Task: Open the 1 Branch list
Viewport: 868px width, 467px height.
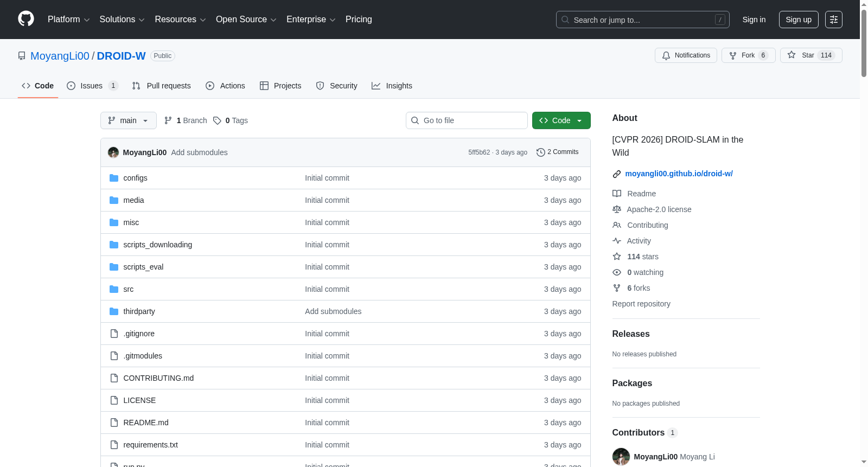Action: [x=186, y=120]
